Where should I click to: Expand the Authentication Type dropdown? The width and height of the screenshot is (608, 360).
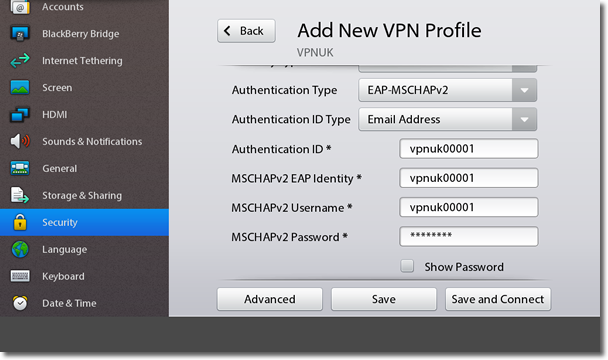447,90
